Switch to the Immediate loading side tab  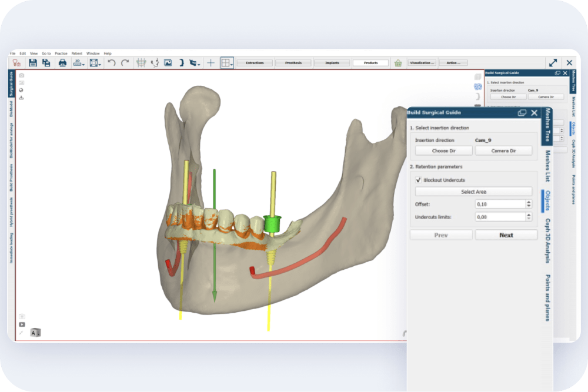11,248
